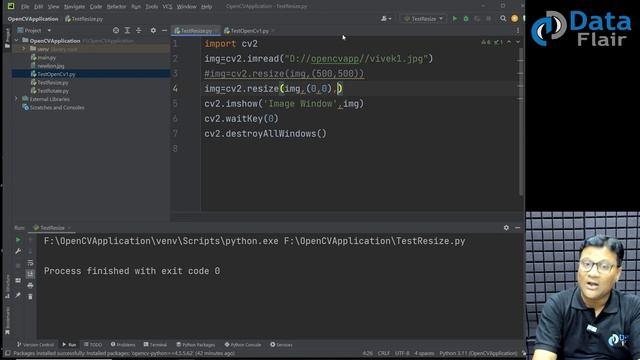The width and height of the screenshot is (640, 360).
Task: Rerun TestResize in Run panel
Action: point(18,240)
